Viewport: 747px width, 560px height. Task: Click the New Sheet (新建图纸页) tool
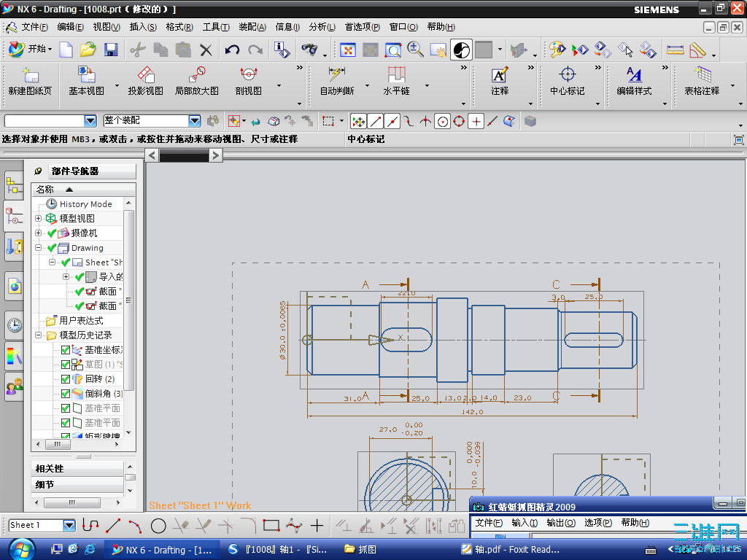29,80
